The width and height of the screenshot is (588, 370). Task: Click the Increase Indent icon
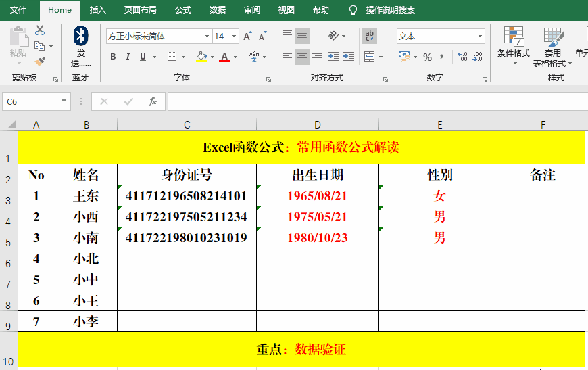click(x=350, y=57)
